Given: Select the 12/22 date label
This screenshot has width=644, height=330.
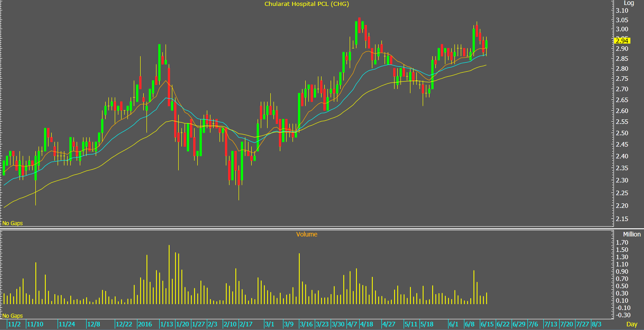Looking at the screenshot, I should pos(124,324).
